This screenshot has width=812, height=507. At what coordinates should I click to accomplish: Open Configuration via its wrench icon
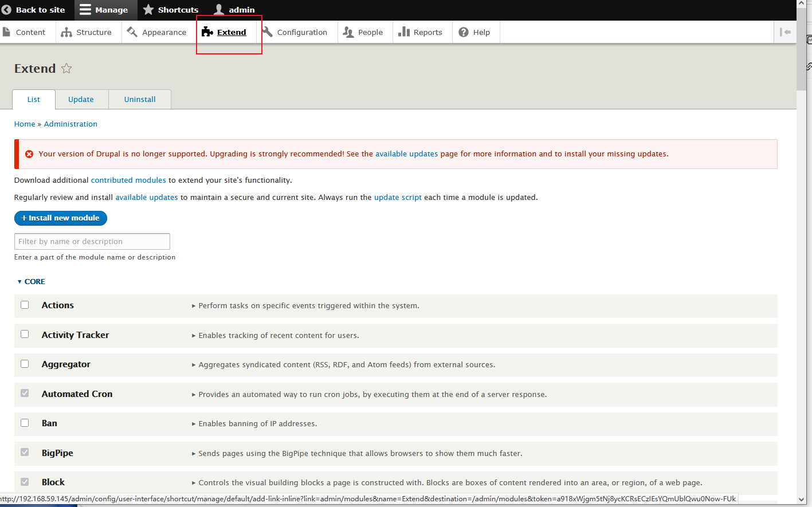click(268, 32)
